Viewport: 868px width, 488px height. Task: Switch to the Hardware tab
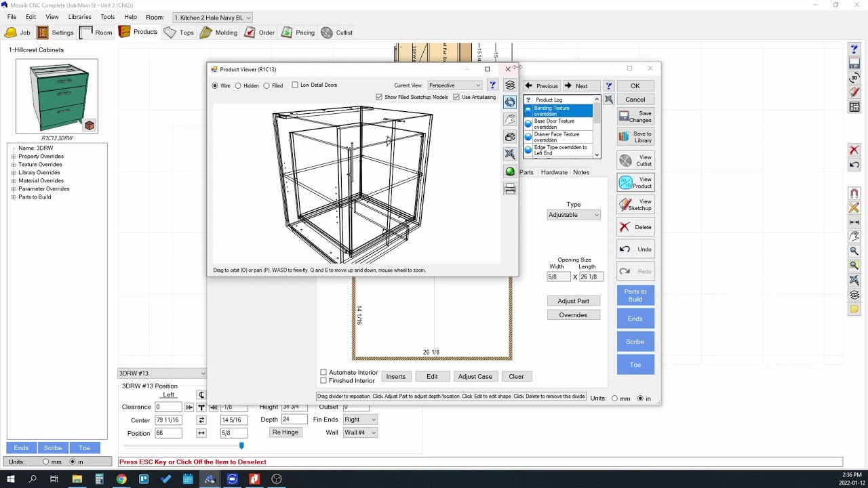click(x=554, y=172)
